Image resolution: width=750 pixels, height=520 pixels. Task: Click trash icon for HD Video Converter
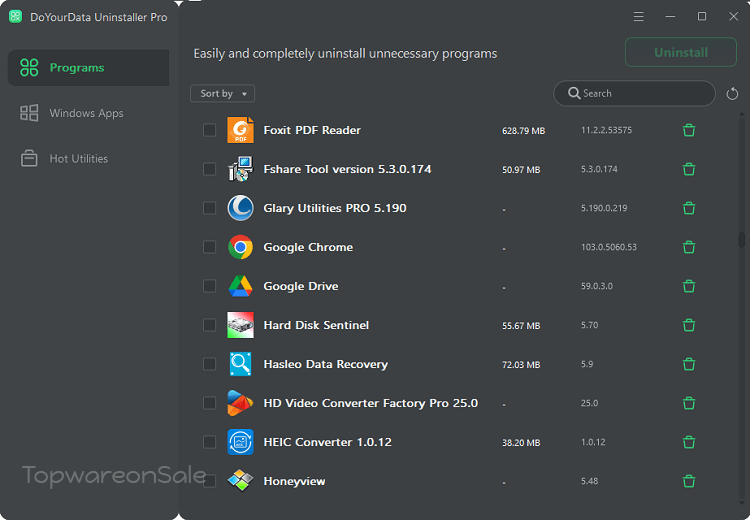click(689, 403)
